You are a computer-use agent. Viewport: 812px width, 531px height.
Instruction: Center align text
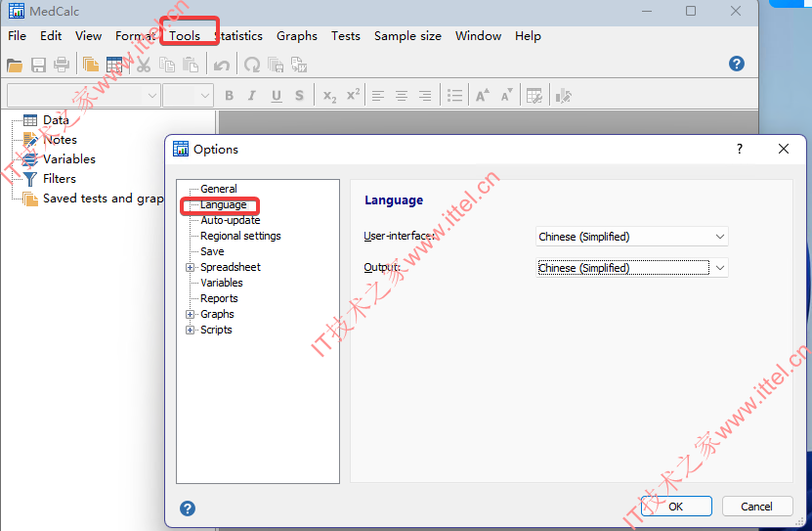(x=402, y=96)
